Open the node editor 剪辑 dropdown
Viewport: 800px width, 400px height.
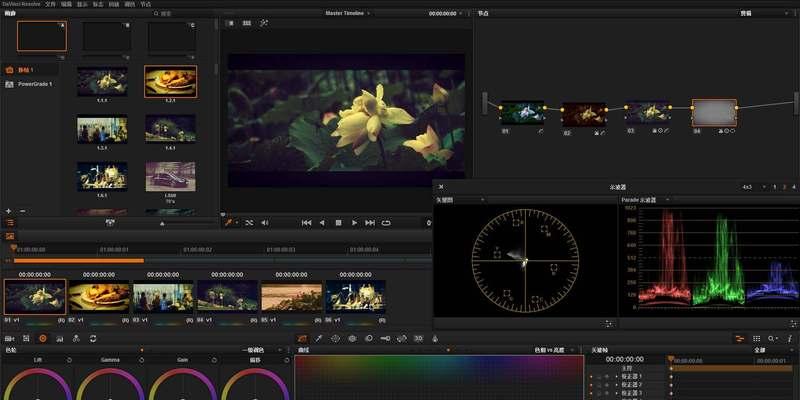[x=764, y=13]
